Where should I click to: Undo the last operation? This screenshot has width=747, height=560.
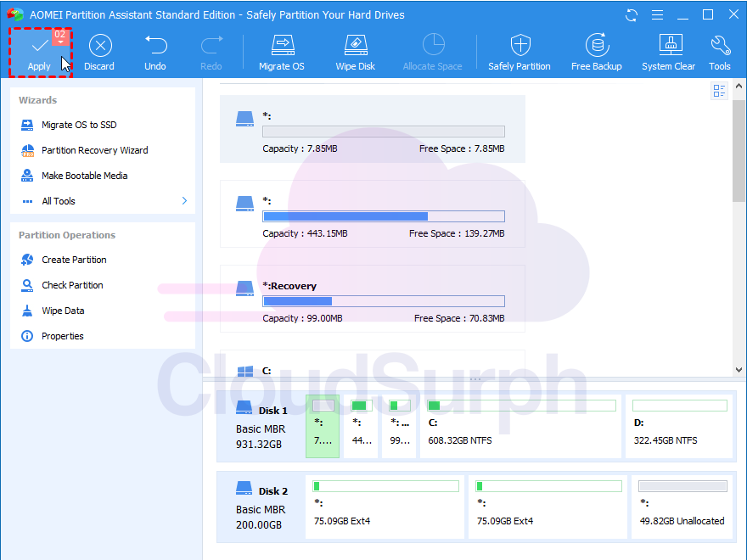click(155, 53)
